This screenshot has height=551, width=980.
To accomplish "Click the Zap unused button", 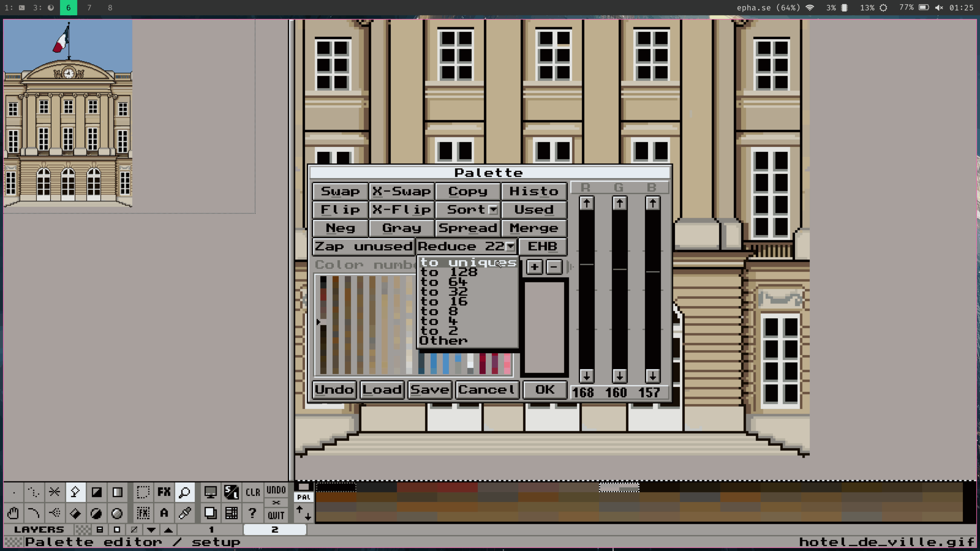I will pos(364,246).
